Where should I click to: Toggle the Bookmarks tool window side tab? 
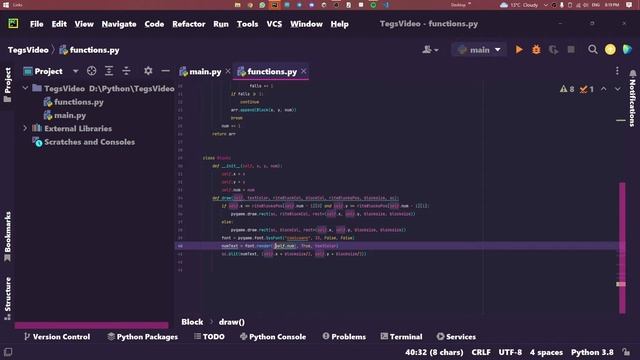7,236
